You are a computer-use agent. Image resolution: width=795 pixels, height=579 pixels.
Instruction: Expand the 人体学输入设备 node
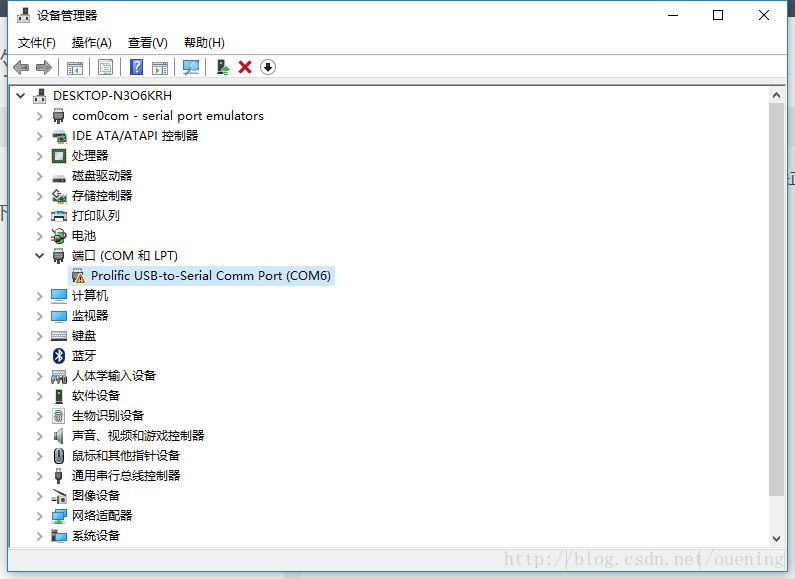pos(40,376)
